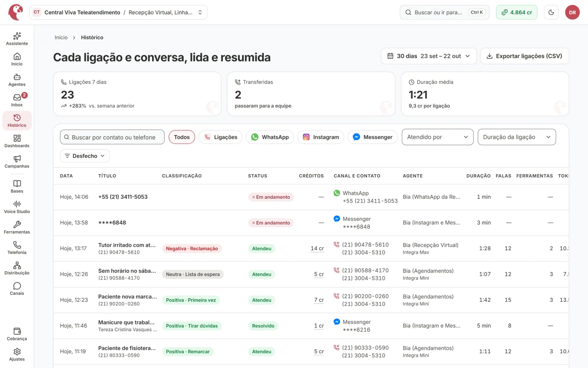588x368 pixels.
Task: Open the workspace switcher Central Viva Teleatendimento
Action: coord(118,12)
